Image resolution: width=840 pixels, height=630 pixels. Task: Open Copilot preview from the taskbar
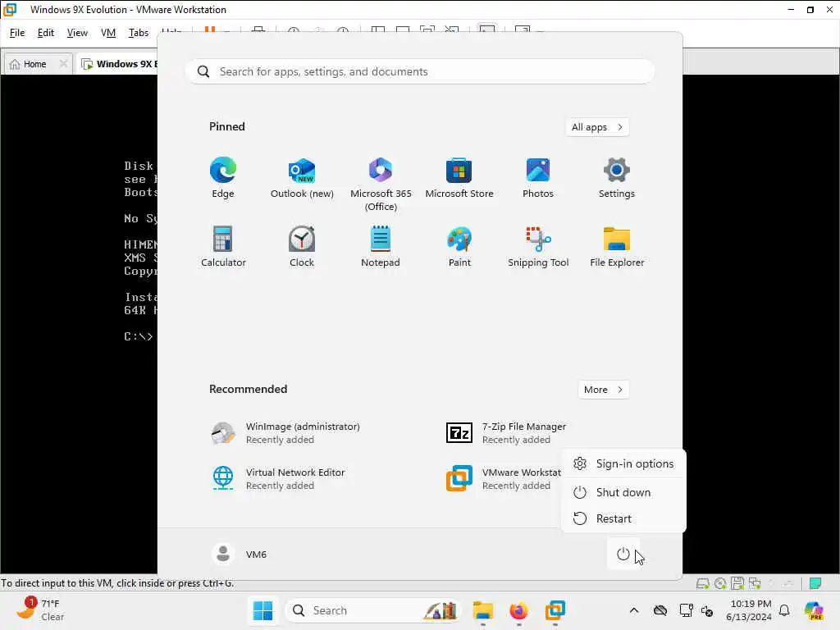814,610
